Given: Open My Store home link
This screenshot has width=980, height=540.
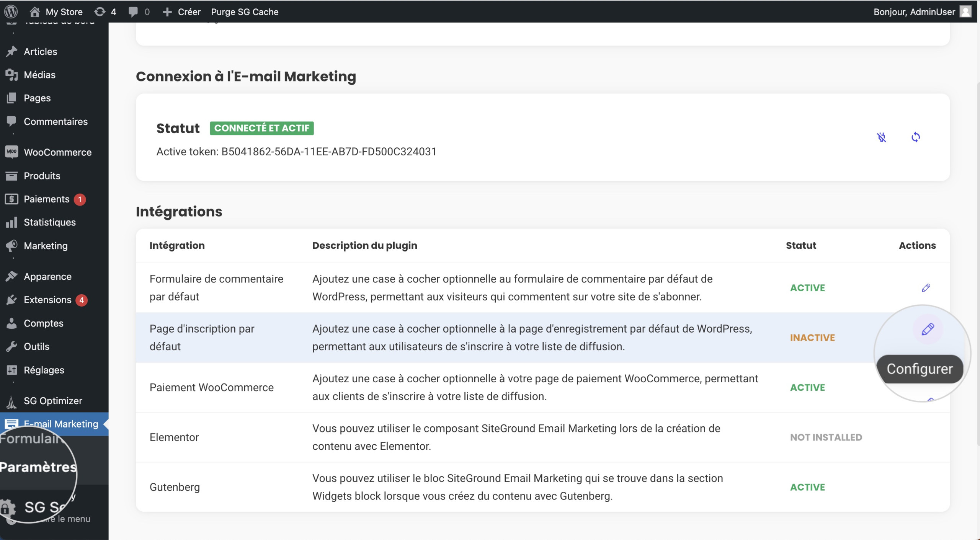Looking at the screenshot, I should pyautogui.click(x=56, y=11).
